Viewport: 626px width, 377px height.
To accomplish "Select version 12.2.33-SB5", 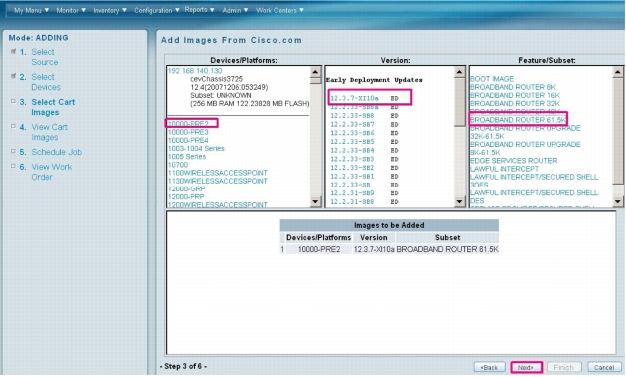I will [352, 142].
